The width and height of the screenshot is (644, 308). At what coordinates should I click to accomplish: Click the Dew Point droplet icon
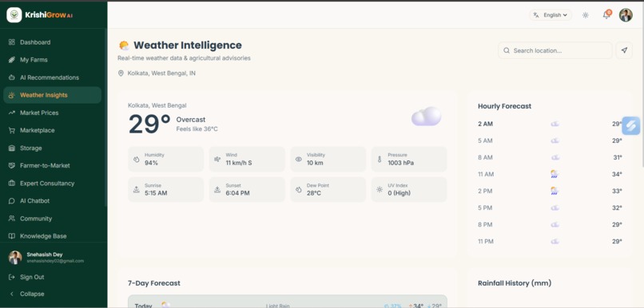[299, 189]
